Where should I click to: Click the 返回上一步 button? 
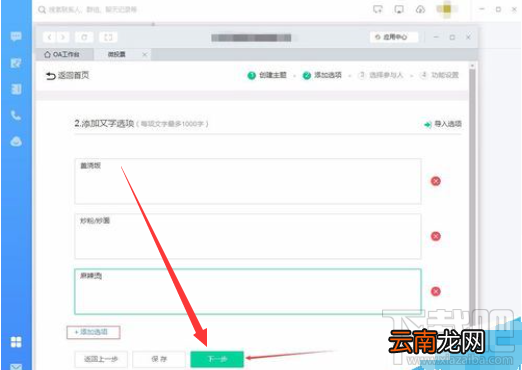coord(101,359)
